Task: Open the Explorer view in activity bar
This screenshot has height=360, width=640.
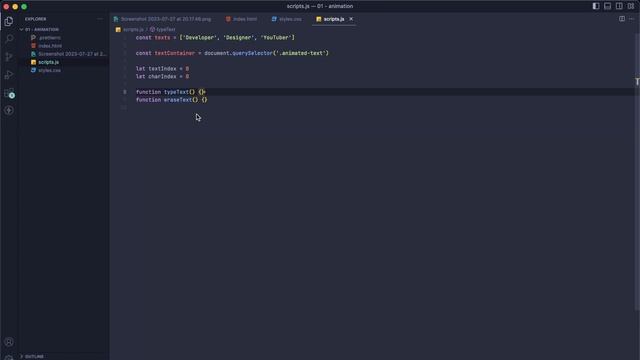Action: [x=9, y=21]
